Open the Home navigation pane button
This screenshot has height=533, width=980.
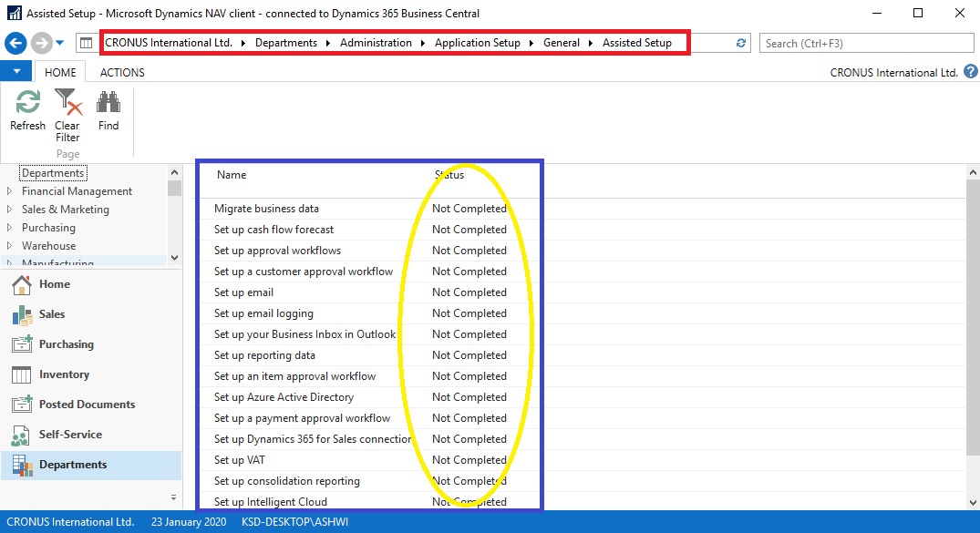pos(55,284)
